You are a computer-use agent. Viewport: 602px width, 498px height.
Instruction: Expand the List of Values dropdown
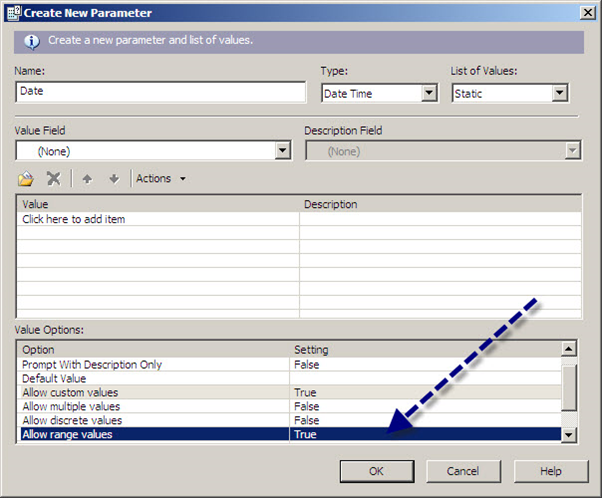(x=559, y=93)
